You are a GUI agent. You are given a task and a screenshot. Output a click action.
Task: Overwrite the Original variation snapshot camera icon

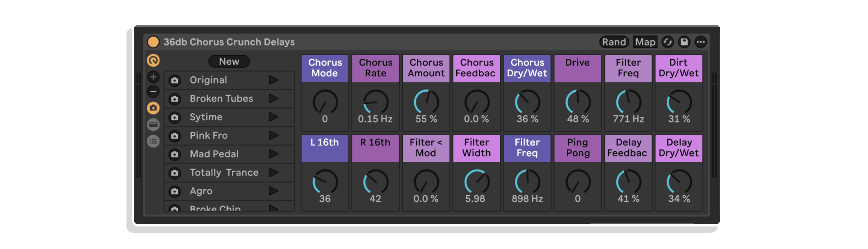175,80
